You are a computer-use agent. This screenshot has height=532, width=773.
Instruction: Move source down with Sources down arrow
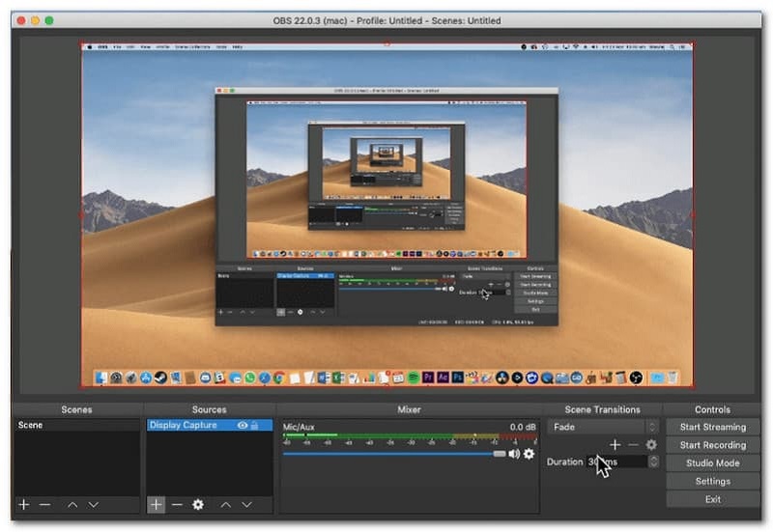tap(246, 504)
